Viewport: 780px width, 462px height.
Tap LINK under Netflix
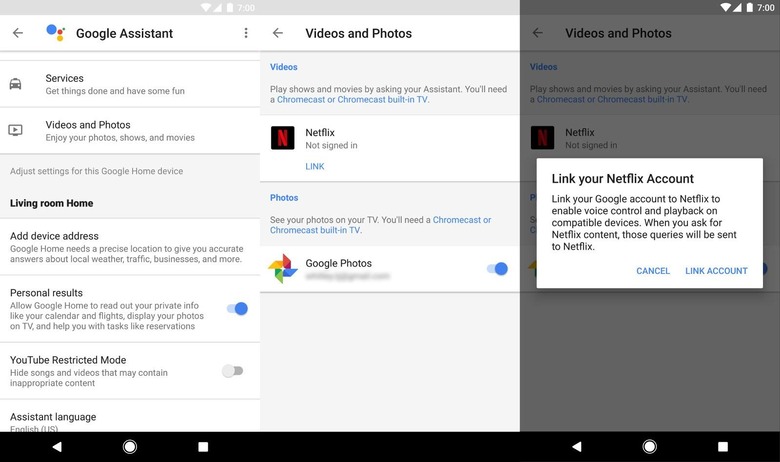click(x=314, y=167)
